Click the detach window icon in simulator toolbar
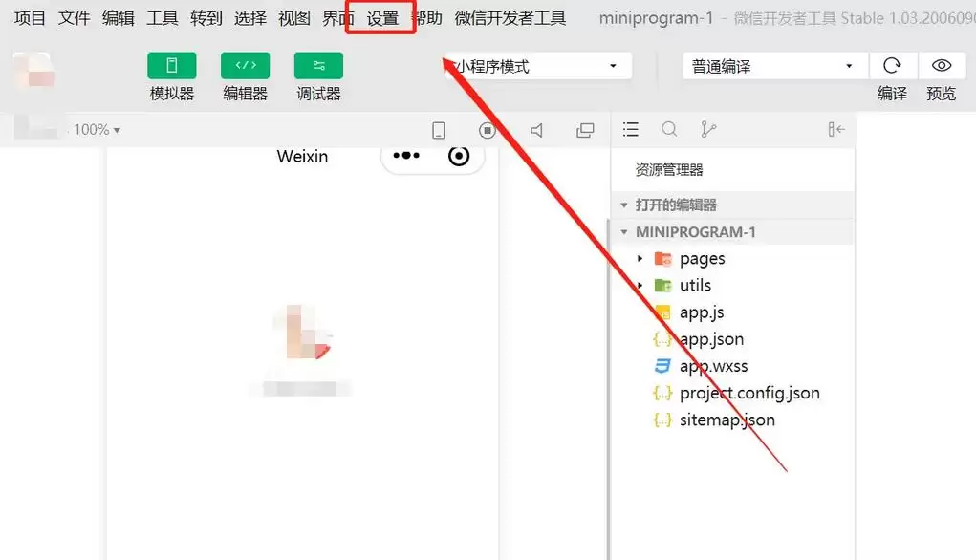Screen dimensions: 976x560 [x=585, y=130]
